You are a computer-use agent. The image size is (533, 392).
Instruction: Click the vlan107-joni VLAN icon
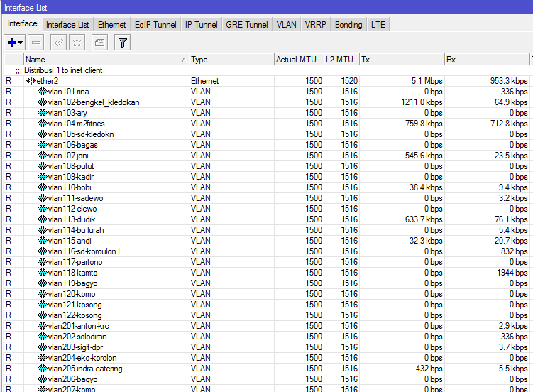tap(42, 156)
